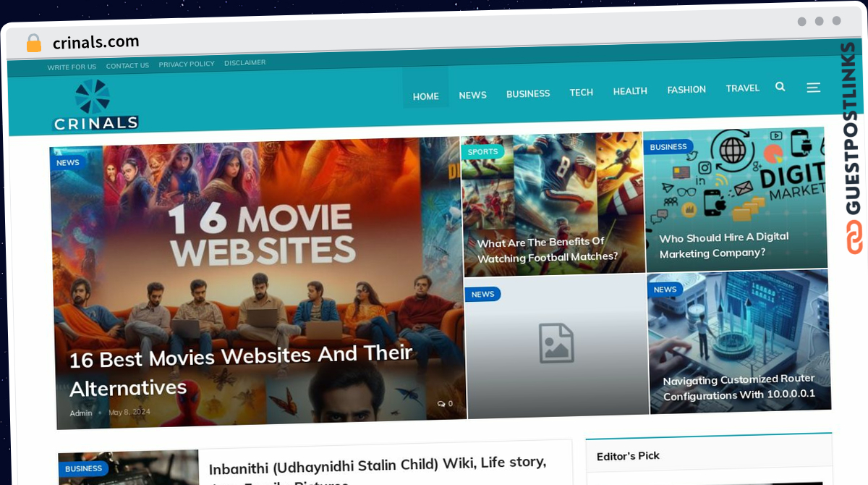Image resolution: width=868 pixels, height=485 pixels.
Task: Go to the NEWS menu section
Action: coord(472,95)
